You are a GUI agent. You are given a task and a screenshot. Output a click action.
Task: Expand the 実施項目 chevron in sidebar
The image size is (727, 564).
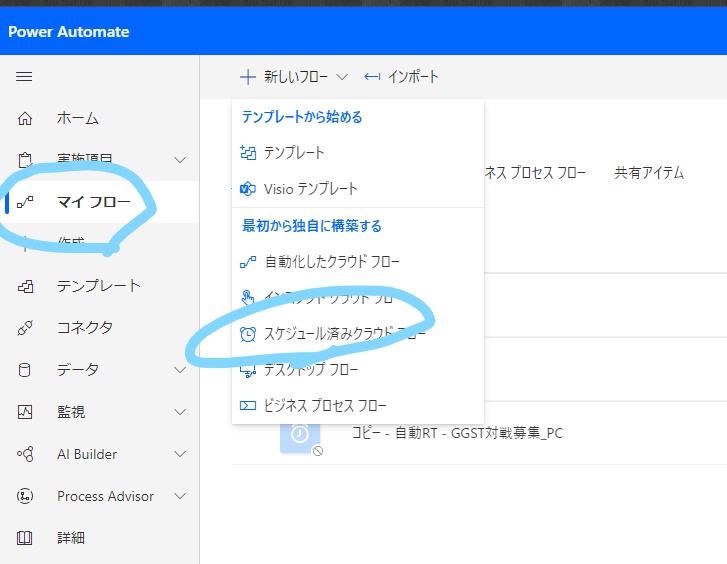tap(180, 160)
